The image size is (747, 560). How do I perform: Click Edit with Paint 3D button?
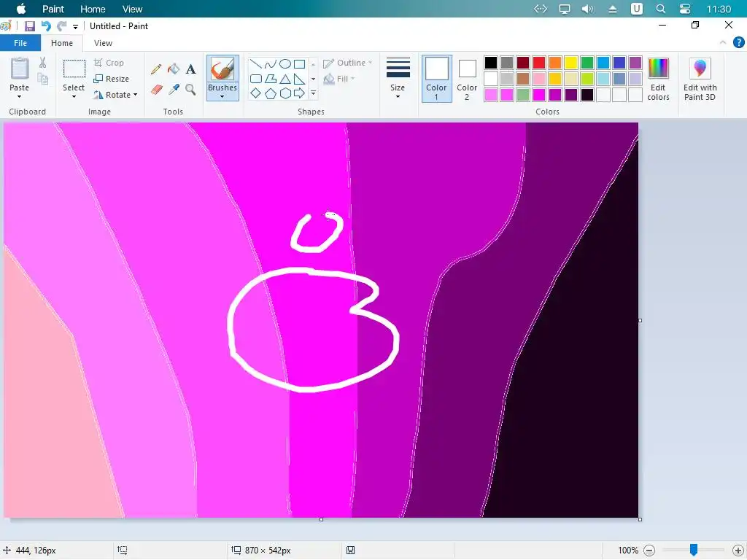[700, 79]
